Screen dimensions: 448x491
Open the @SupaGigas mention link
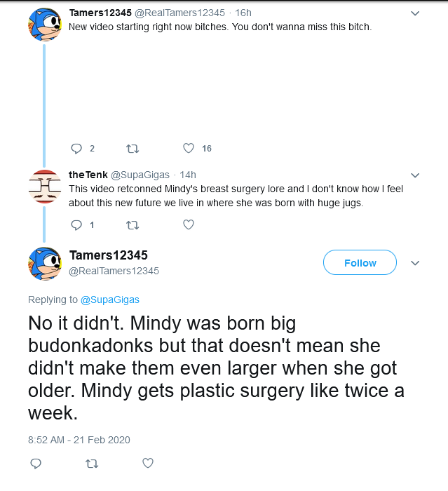[x=110, y=300]
